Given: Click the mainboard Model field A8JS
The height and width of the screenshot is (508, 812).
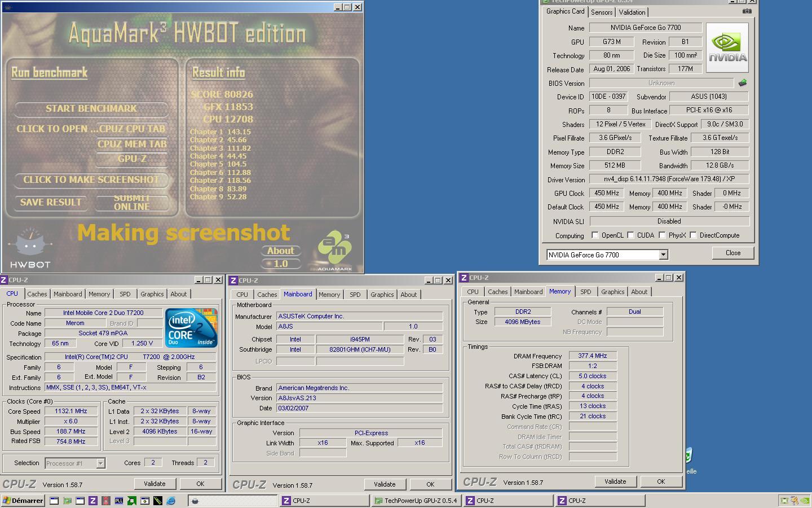Looking at the screenshot, I should [x=329, y=326].
